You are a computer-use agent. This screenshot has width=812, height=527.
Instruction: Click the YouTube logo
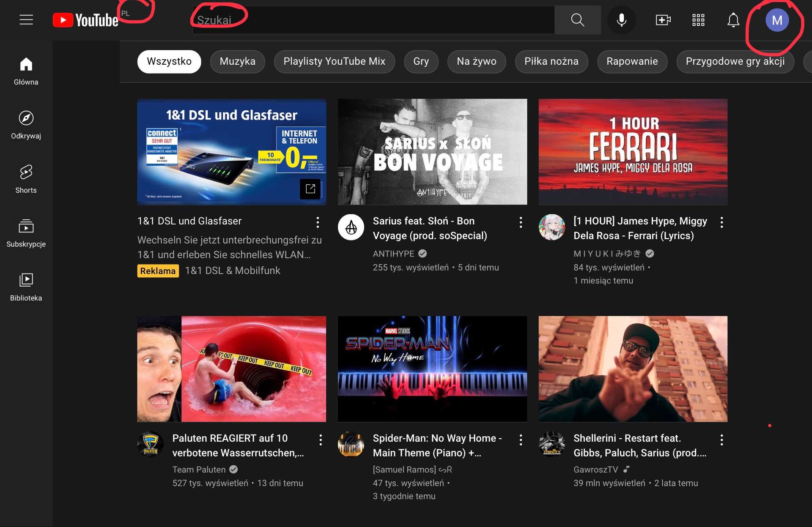[85, 20]
